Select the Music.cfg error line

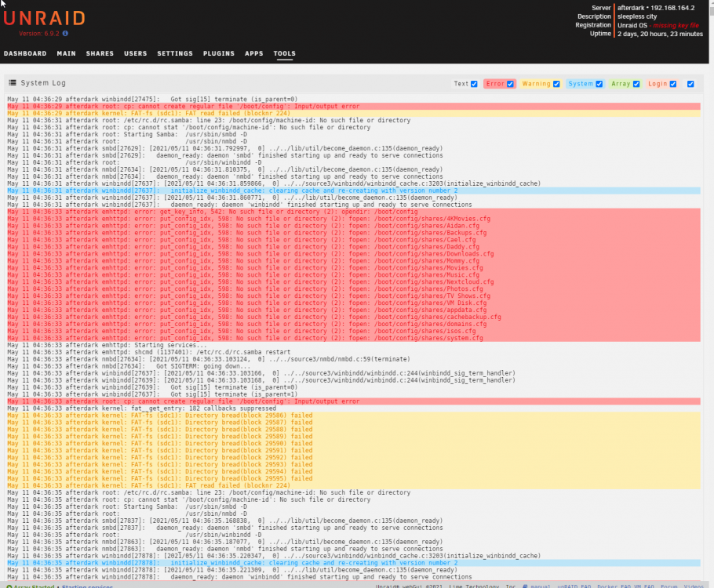[353, 275]
